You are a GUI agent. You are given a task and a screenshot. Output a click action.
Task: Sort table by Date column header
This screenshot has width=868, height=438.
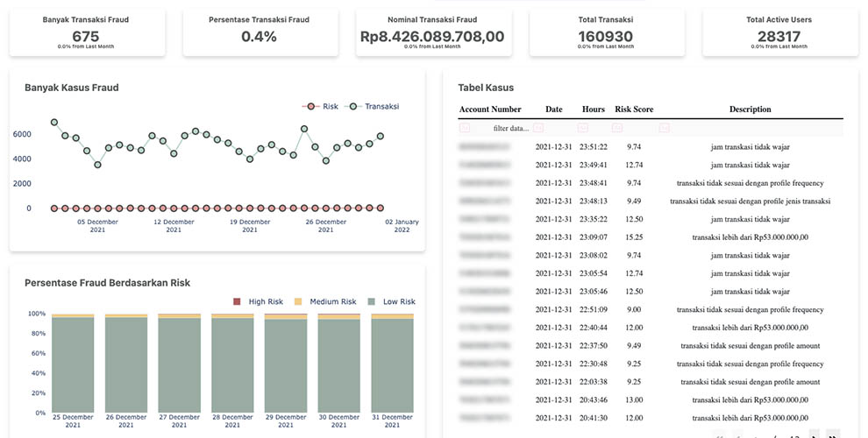[x=553, y=109]
